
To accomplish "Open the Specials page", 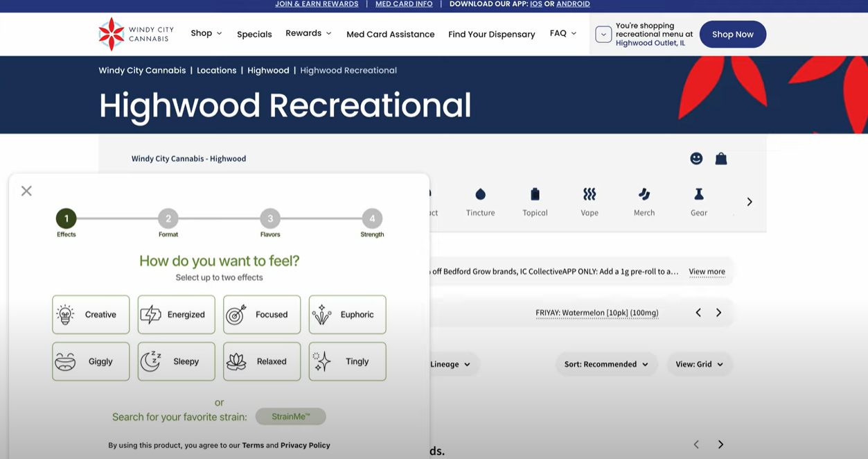I will tap(254, 34).
